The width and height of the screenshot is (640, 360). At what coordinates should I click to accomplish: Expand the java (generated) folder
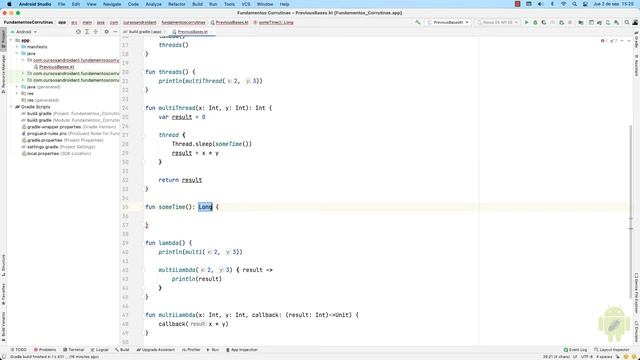pos(17,87)
